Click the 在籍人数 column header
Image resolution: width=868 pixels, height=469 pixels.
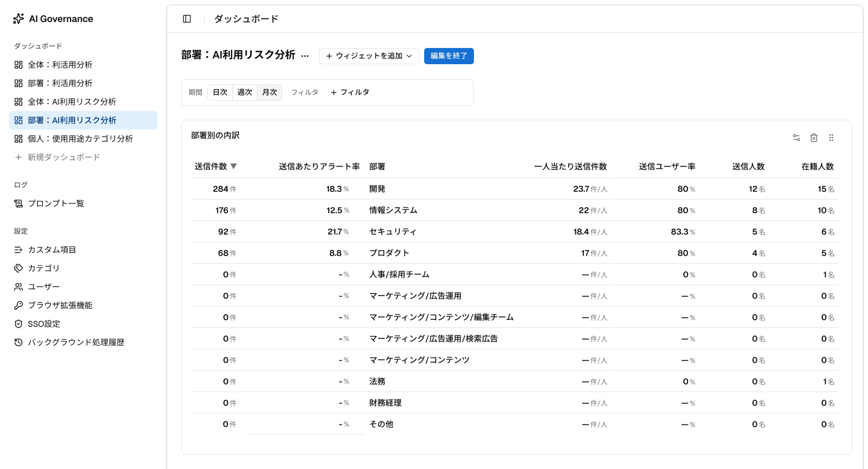pyautogui.click(x=818, y=167)
